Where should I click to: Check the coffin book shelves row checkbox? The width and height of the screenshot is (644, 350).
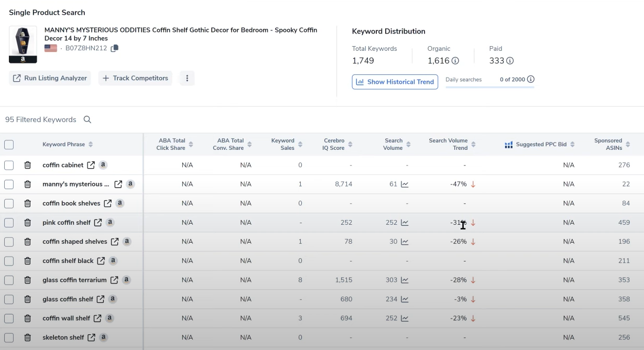9,203
